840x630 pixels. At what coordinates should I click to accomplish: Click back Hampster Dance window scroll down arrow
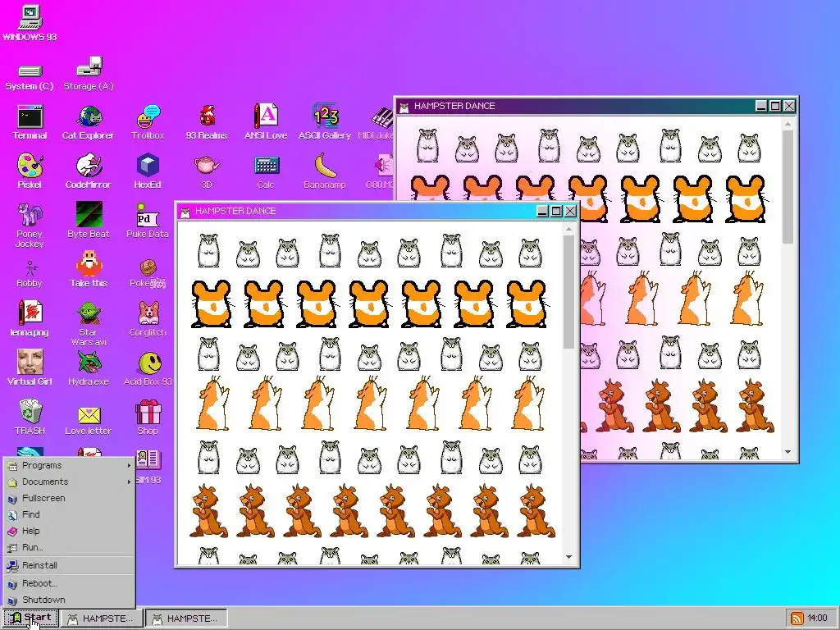click(787, 452)
